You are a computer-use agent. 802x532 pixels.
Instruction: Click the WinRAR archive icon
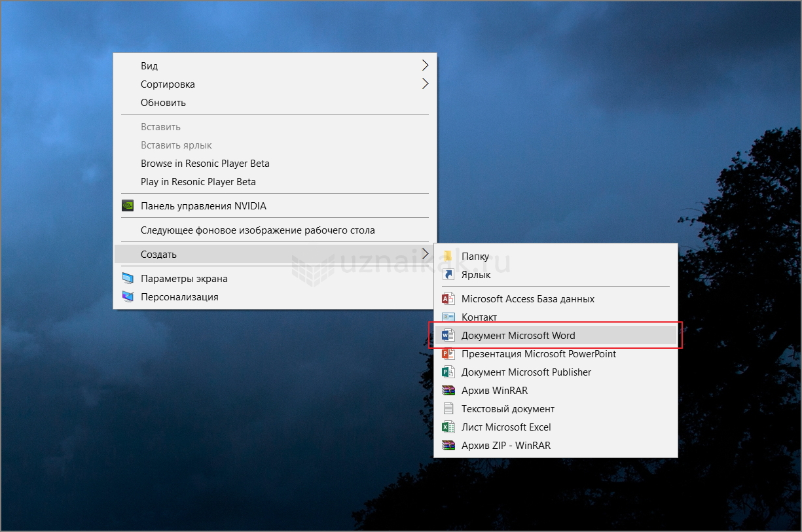pyautogui.click(x=448, y=391)
